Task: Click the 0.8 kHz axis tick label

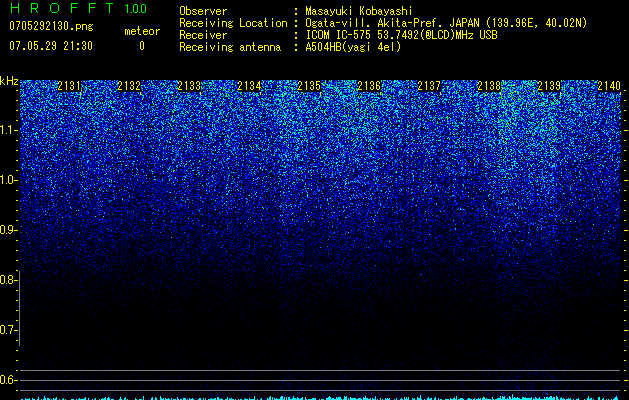Action: click(8, 280)
